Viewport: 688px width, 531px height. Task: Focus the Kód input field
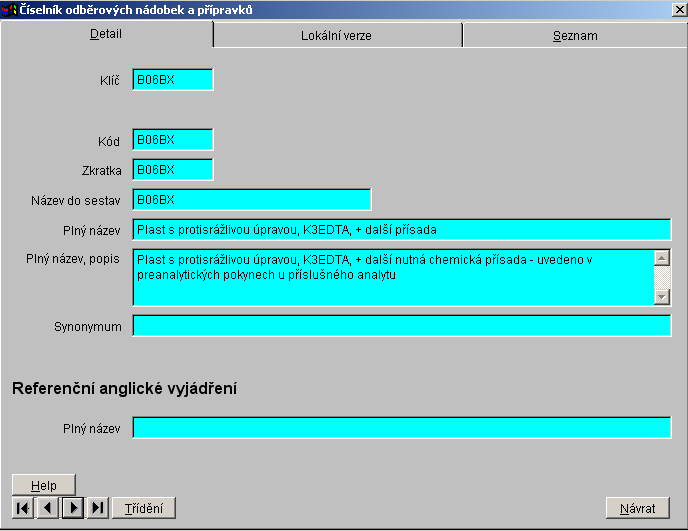tap(172, 140)
